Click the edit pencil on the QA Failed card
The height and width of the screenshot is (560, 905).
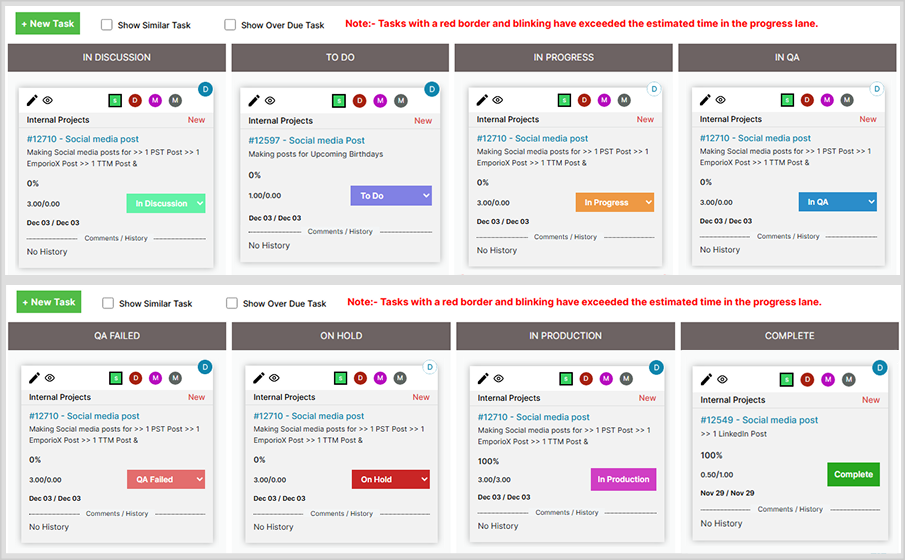pos(35,378)
